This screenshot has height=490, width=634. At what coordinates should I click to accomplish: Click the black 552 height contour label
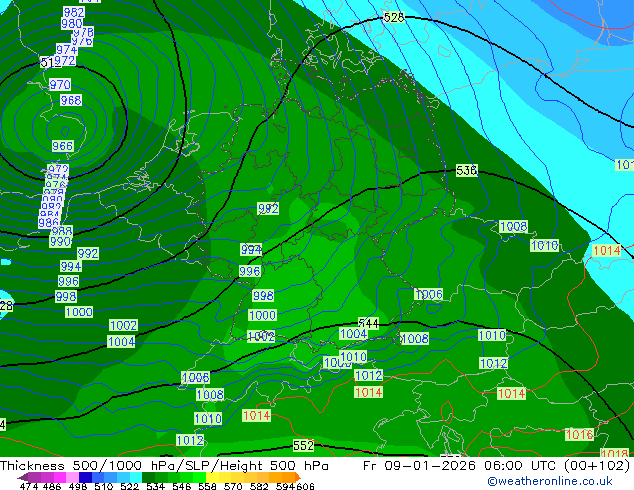[303, 445]
